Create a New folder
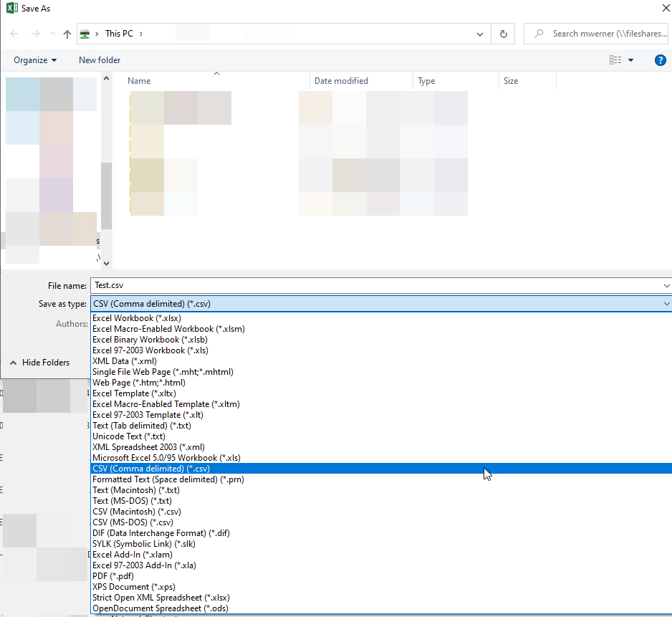The image size is (672, 617). pos(99,60)
